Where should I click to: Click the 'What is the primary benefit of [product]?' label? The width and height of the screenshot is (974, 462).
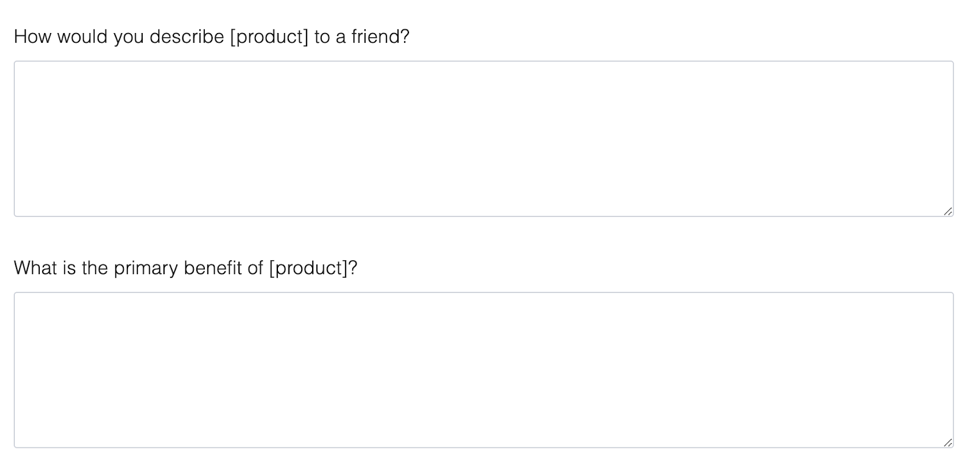186,268
